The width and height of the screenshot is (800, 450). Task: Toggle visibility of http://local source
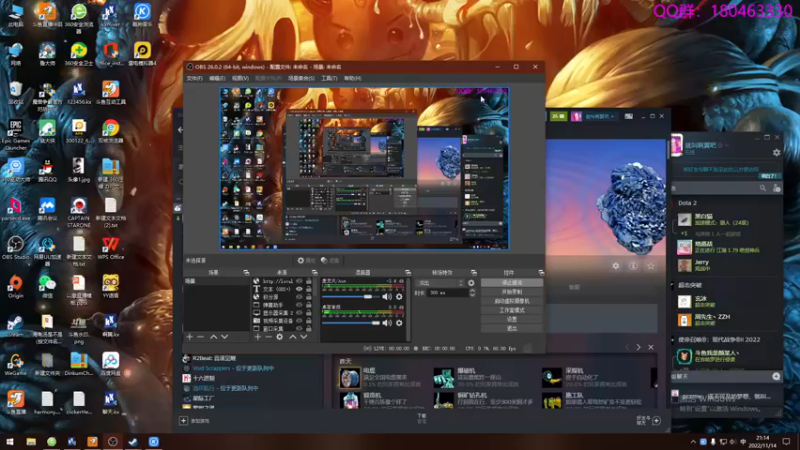pos(299,281)
